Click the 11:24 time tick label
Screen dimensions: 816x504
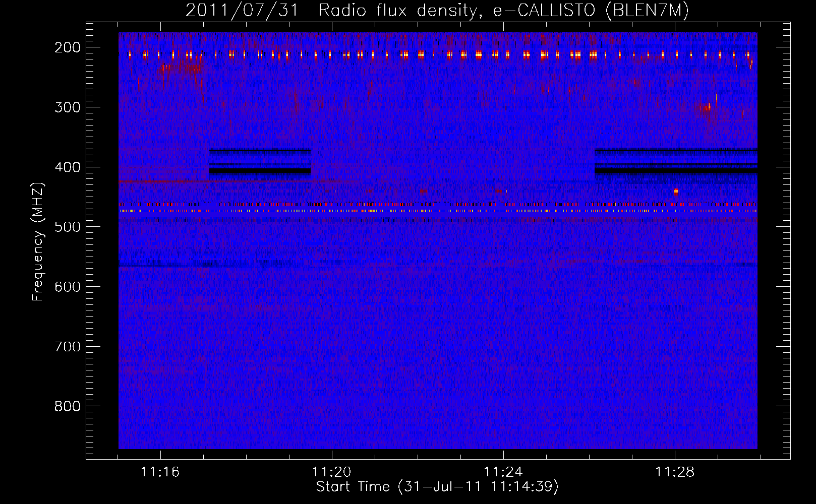pyautogui.click(x=503, y=472)
